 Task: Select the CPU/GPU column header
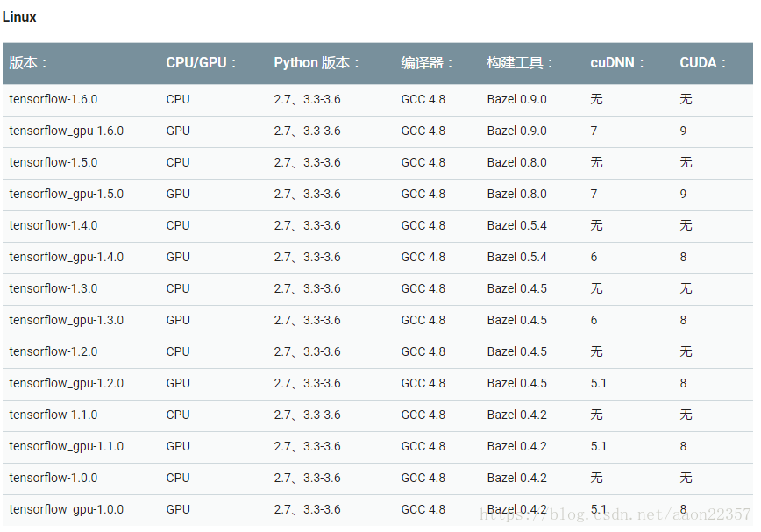(x=201, y=62)
